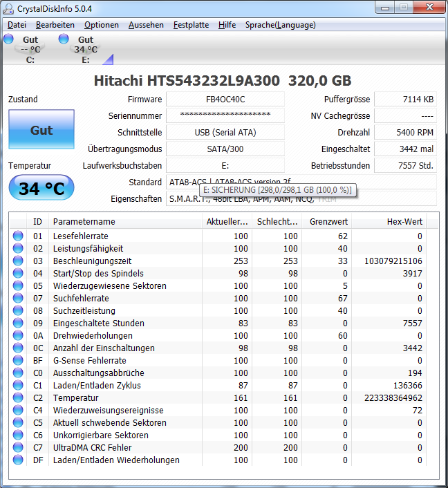Click the Eingeschaltet value 3442 mal

click(x=405, y=149)
